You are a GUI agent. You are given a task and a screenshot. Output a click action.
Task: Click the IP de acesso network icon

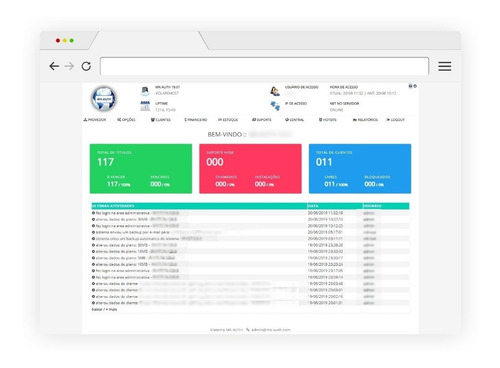click(x=275, y=106)
